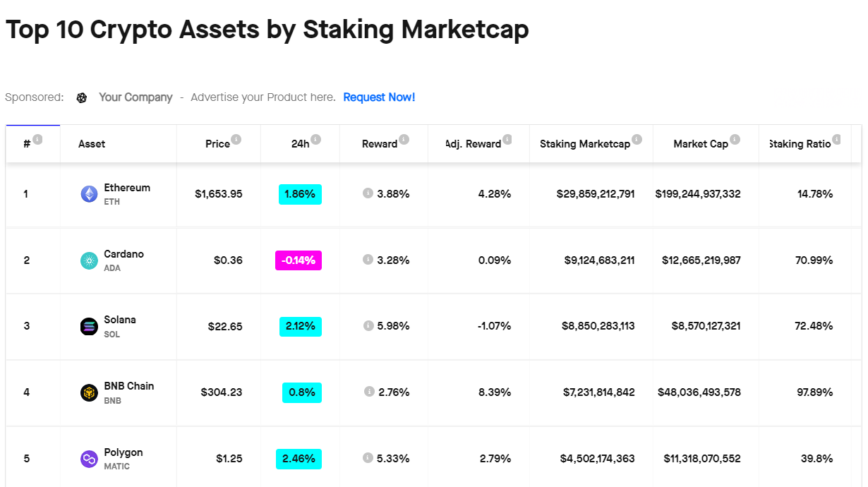Click Cardano's magenta -0.14% change badge
The width and height of the screenshot is (868, 487).
(299, 260)
